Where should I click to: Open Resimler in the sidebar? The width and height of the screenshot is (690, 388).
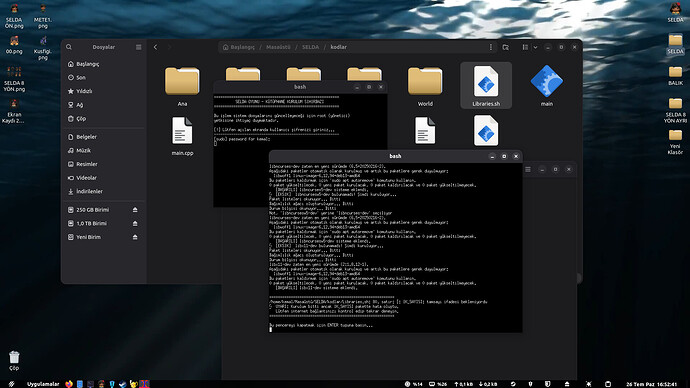[104, 165]
